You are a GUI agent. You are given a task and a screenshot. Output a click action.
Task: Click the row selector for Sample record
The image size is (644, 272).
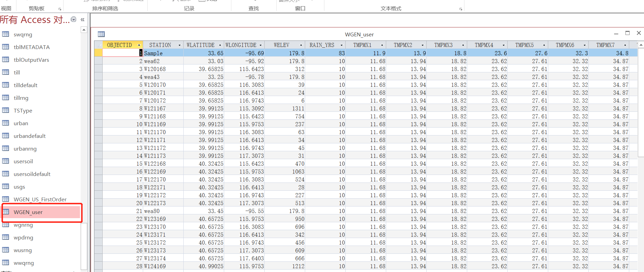(99, 53)
